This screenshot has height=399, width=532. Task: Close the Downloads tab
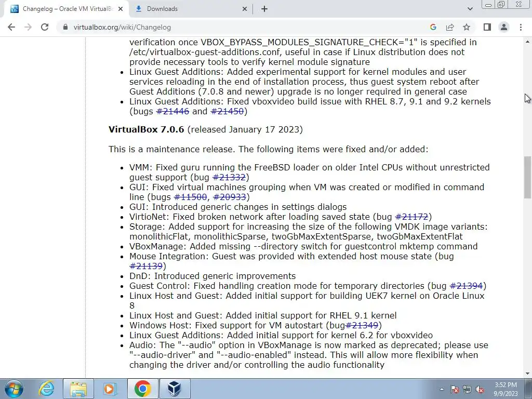[245, 9]
